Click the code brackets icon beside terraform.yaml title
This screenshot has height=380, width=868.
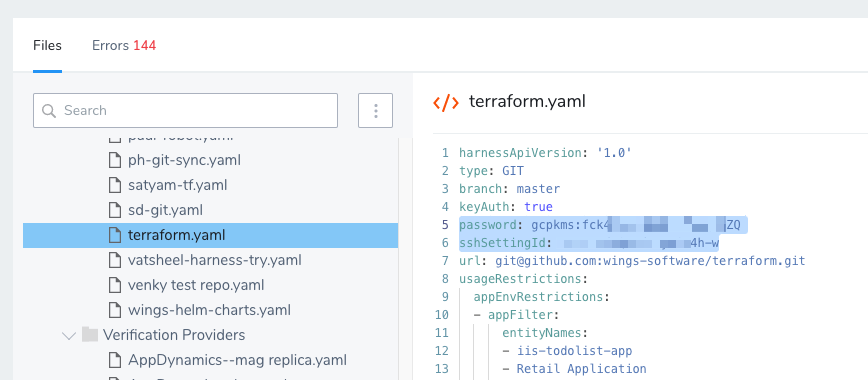point(446,103)
